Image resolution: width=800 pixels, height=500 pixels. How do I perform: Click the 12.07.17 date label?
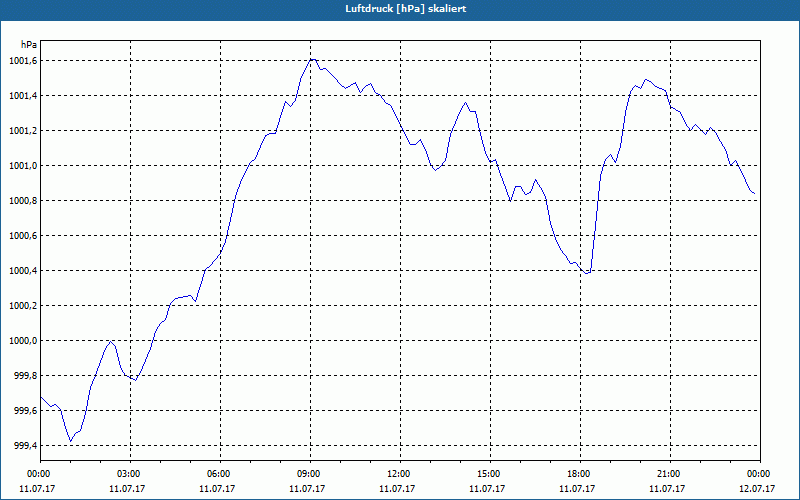pyautogui.click(x=757, y=489)
